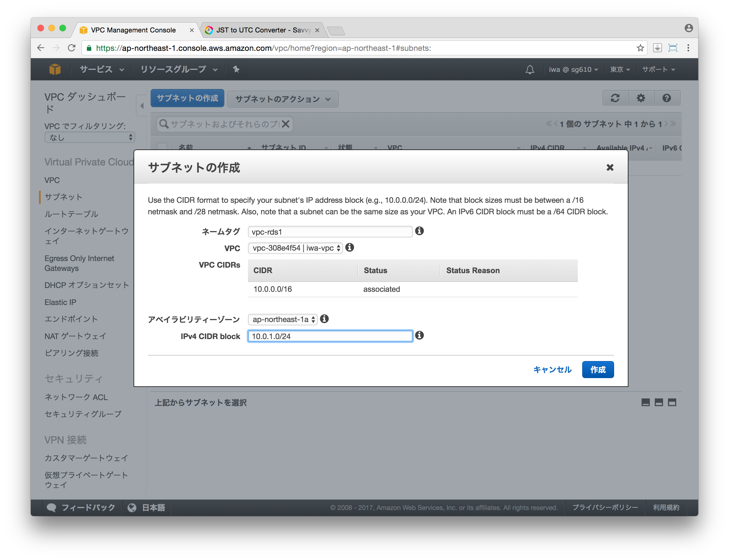
Task: Click the Chrome profile avatar icon
Action: click(688, 28)
